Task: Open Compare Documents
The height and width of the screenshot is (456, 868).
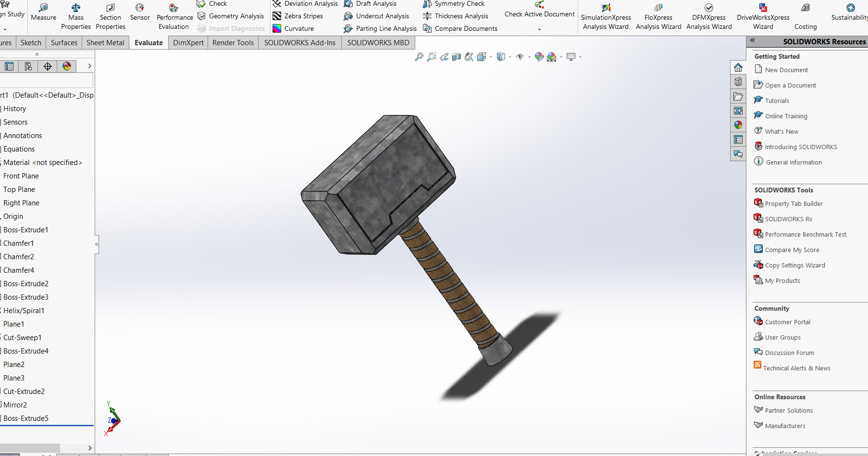Action: (x=460, y=28)
